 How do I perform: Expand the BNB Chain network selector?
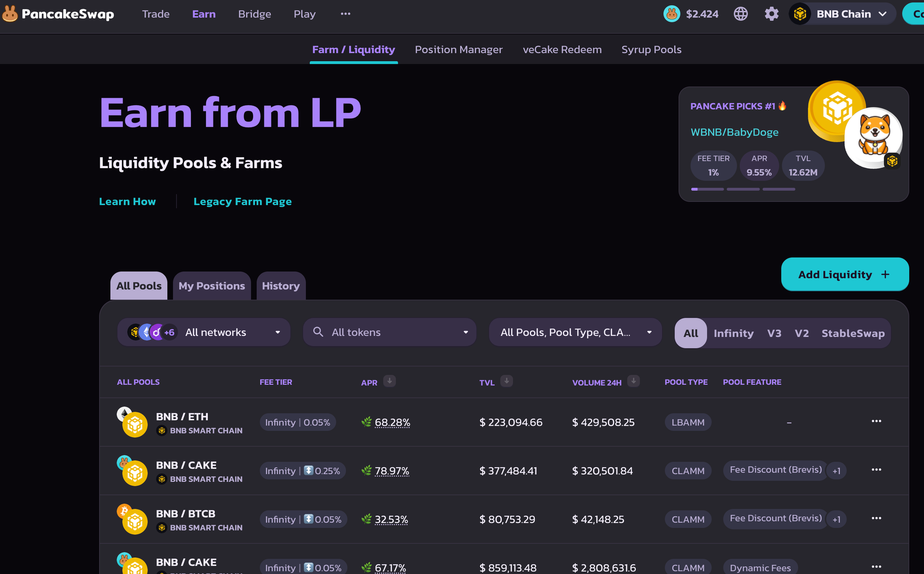[843, 14]
